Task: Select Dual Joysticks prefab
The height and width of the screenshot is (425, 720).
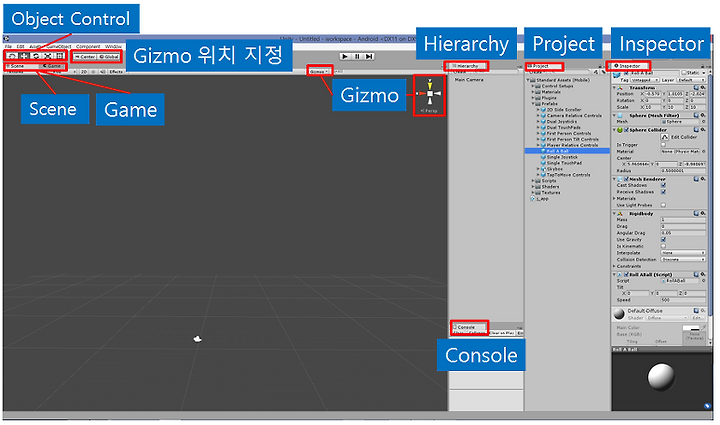Action: click(x=562, y=122)
